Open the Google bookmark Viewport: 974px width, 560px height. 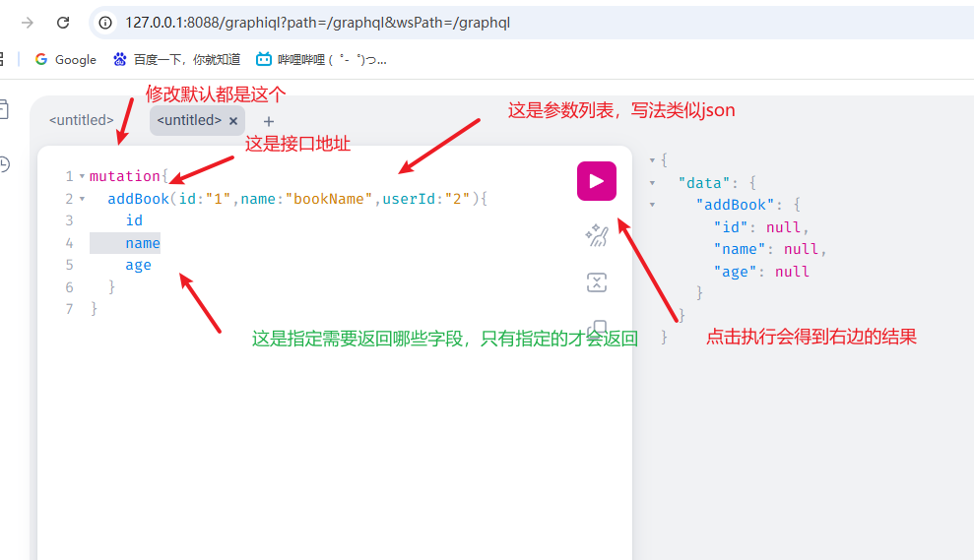66,60
